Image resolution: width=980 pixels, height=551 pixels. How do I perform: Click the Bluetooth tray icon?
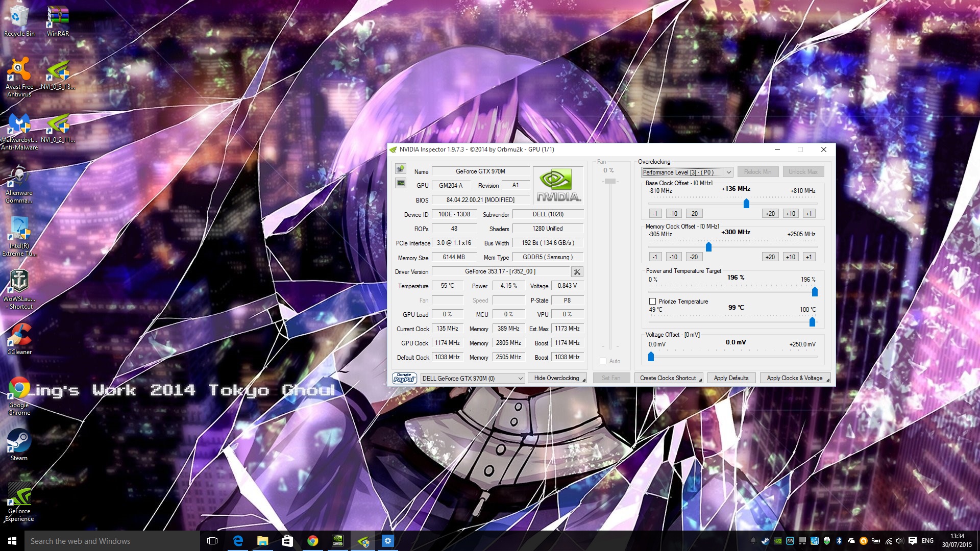click(839, 541)
